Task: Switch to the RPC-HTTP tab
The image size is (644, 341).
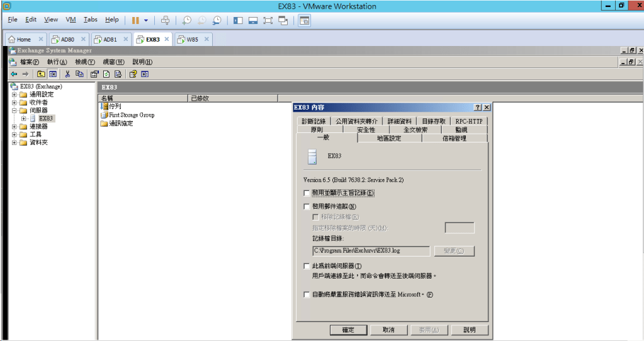Action: click(x=469, y=121)
